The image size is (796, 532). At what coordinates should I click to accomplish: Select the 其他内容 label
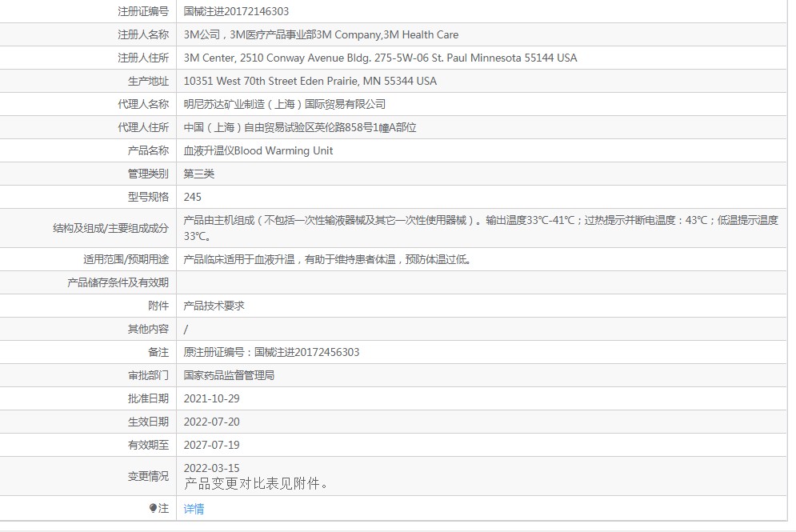pyautogui.click(x=148, y=329)
